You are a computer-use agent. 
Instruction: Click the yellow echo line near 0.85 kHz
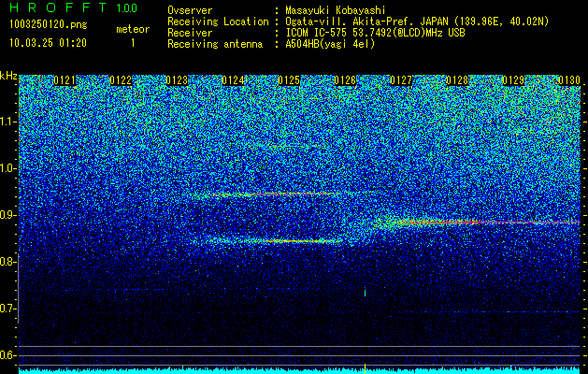(294, 241)
